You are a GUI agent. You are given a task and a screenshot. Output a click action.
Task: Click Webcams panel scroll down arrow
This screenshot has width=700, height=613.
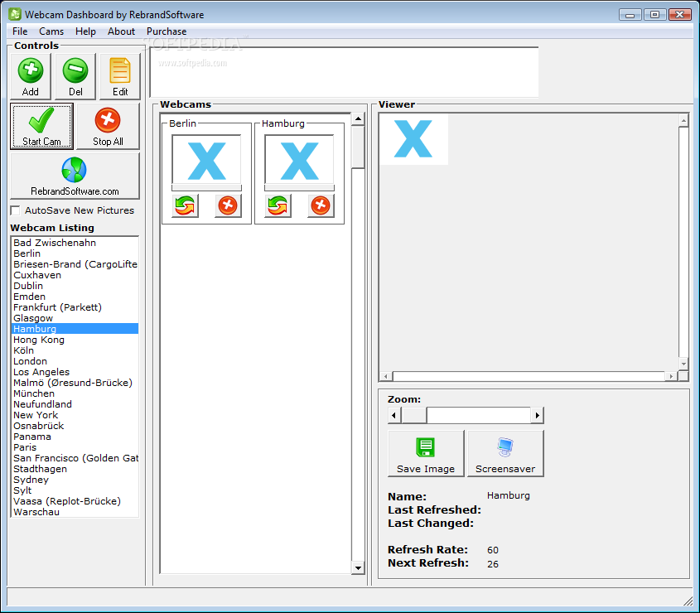pyautogui.click(x=358, y=568)
